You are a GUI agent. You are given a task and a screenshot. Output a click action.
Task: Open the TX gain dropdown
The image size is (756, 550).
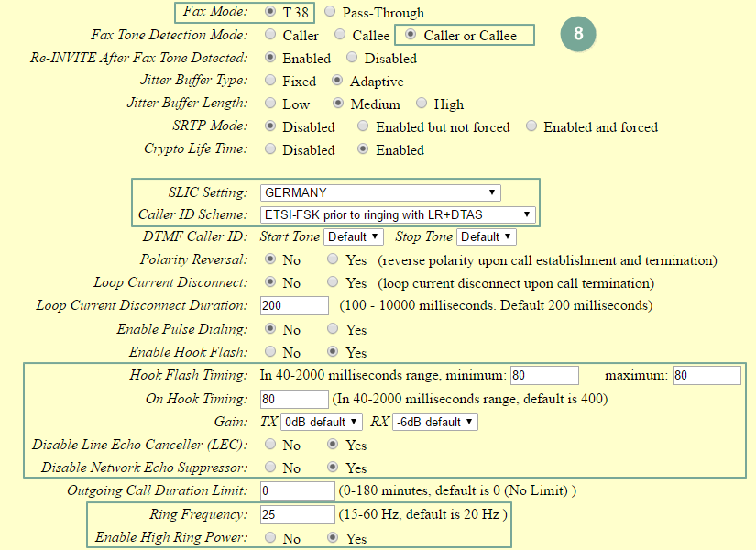[x=322, y=422]
